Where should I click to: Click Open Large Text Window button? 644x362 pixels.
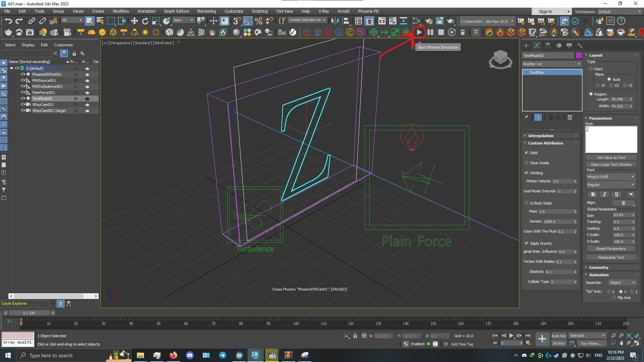tap(611, 165)
